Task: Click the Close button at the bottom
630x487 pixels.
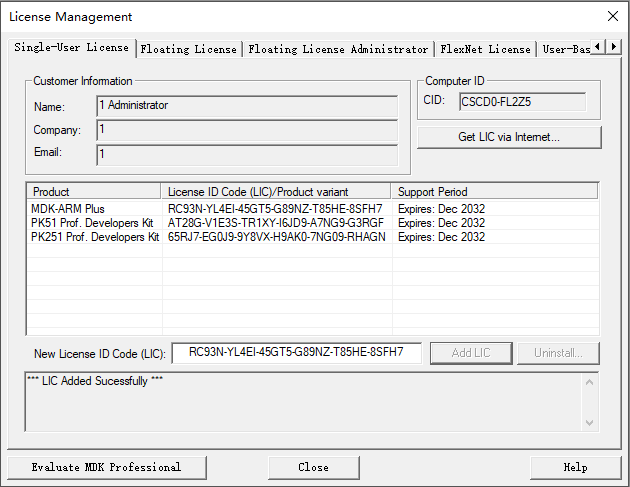Action: point(313,467)
